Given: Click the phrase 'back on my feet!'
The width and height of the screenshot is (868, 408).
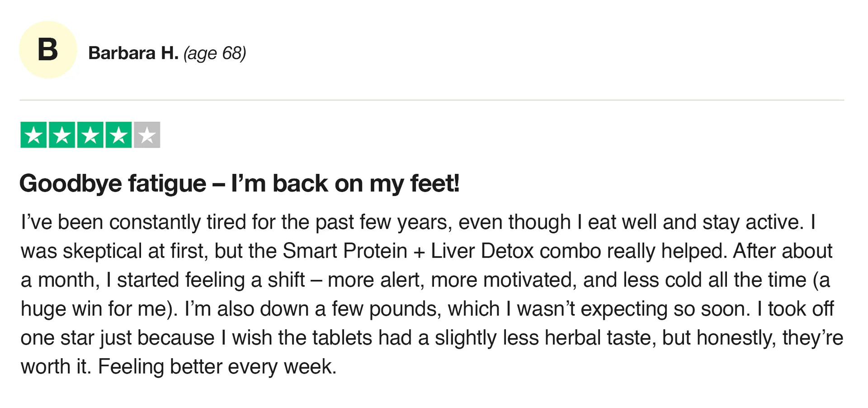Looking at the screenshot, I should (366, 184).
